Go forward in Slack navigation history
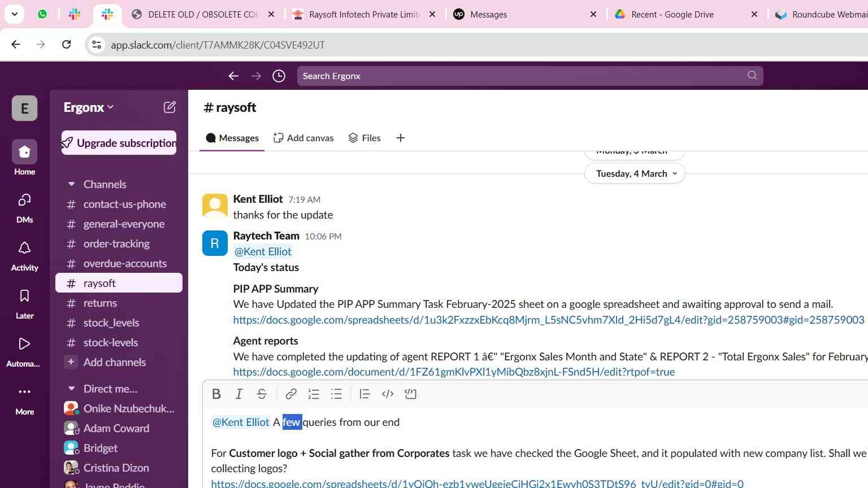The width and height of the screenshot is (868, 488). (x=256, y=76)
